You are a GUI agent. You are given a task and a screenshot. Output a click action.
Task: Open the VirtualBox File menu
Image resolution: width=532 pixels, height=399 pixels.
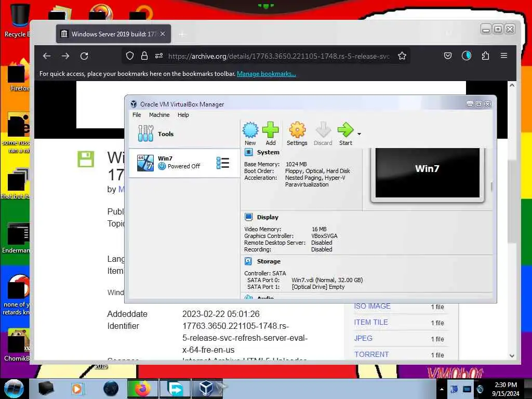click(137, 115)
